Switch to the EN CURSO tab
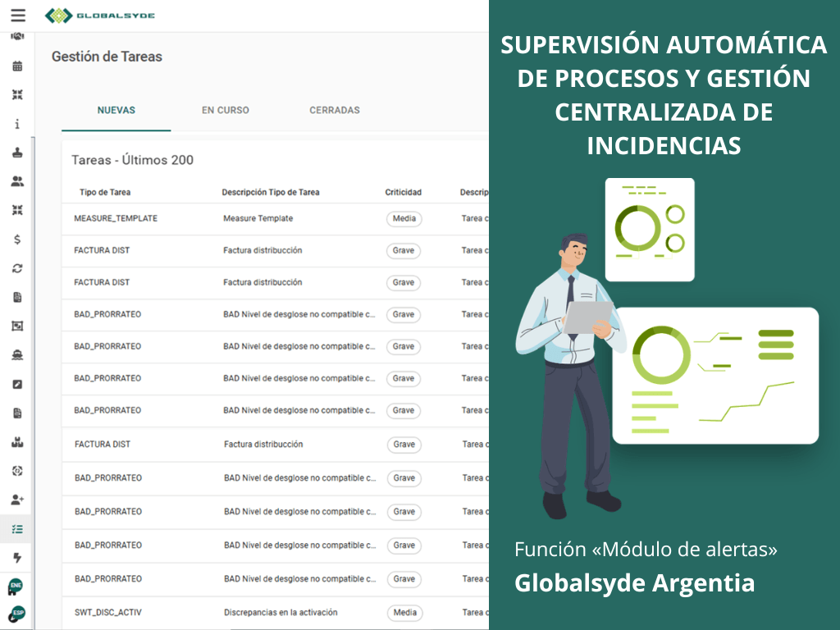Viewport: 840px width, 630px height. (226, 111)
